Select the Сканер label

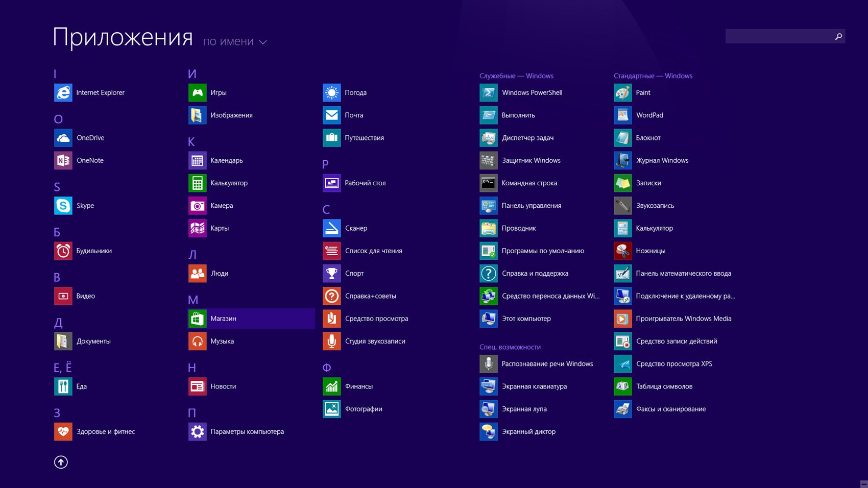pos(356,228)
